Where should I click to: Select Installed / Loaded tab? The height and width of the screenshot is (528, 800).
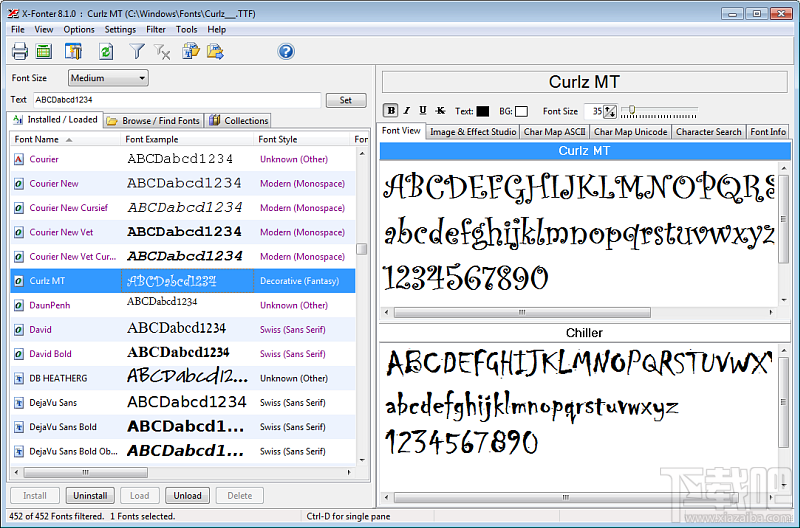tap(55, 119)
